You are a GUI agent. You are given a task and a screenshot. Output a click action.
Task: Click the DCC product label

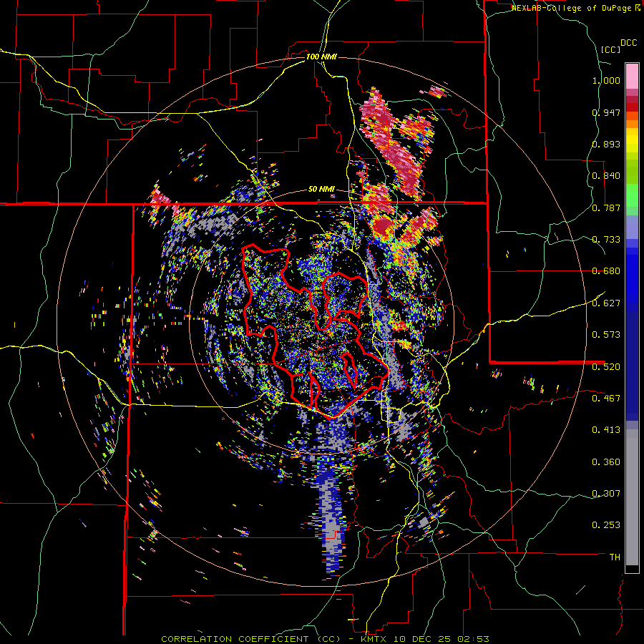pyautogui.click(x=629, y=43)
